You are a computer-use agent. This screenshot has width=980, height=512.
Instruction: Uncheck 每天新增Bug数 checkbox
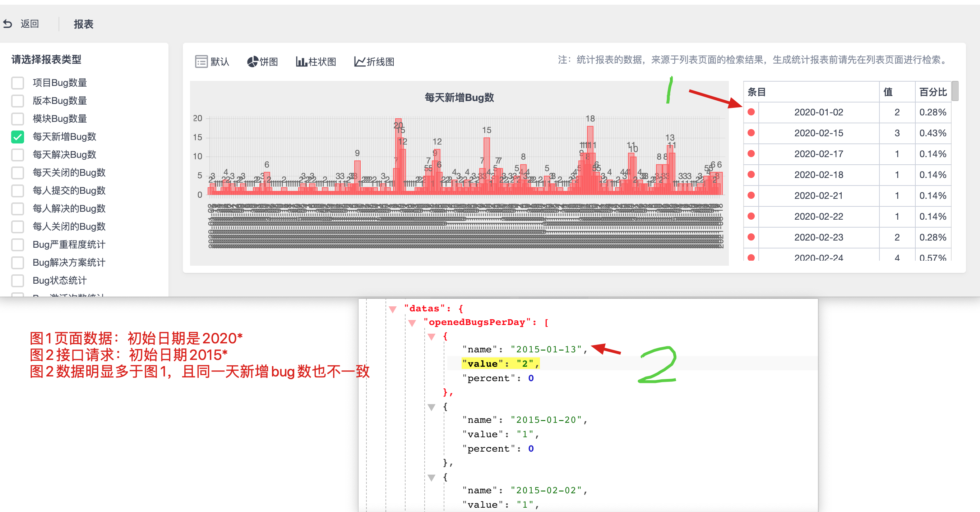pyautogui.click(x=18, y=137)
